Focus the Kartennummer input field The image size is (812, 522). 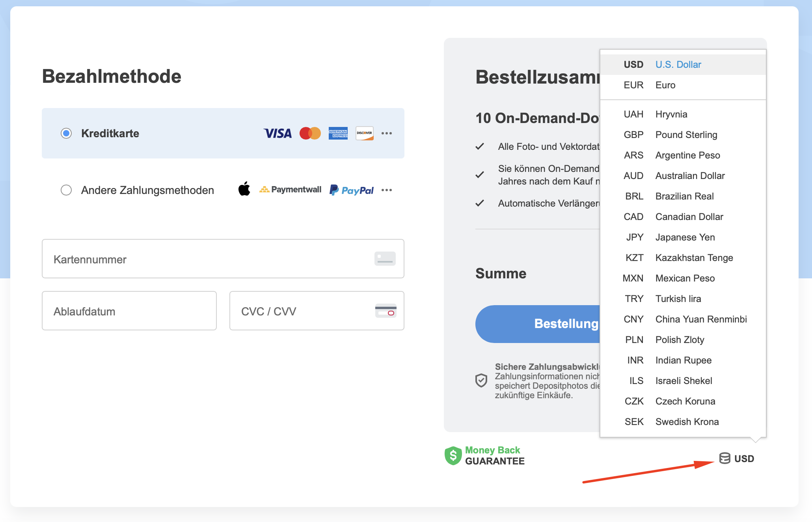[223, 259]
